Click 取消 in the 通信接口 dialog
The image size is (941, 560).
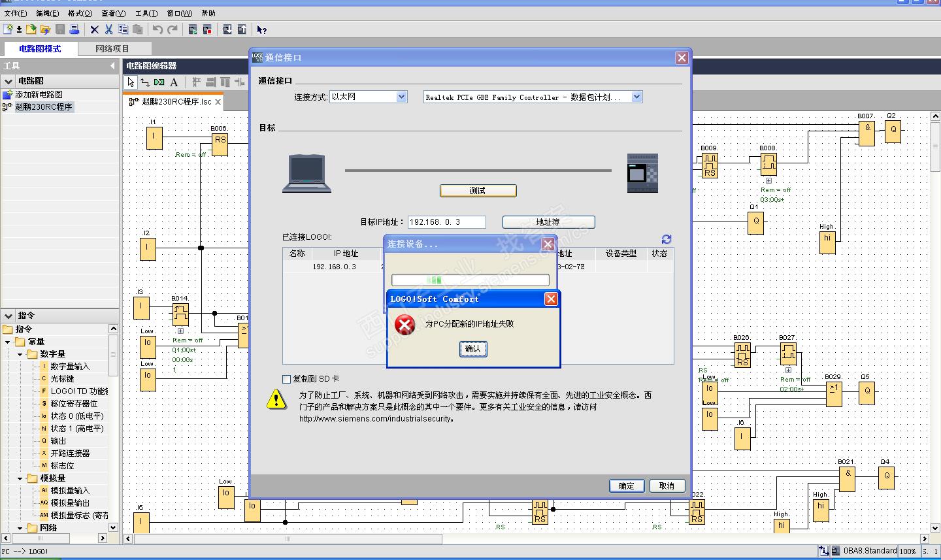point(667,486)
